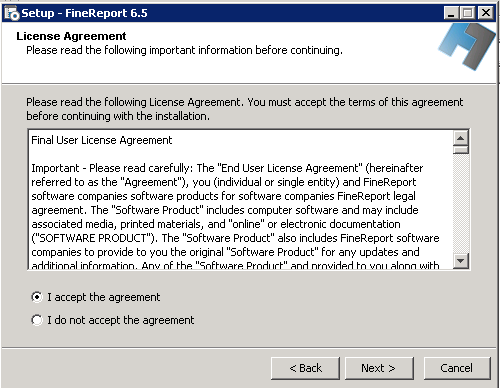Proceed with the Next > button
The width and height of the screenshot is (500, 388).
[379, 368]
